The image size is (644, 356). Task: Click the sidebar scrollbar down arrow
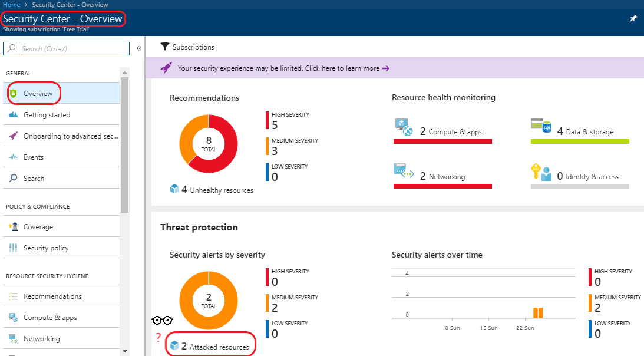(124, 351)
